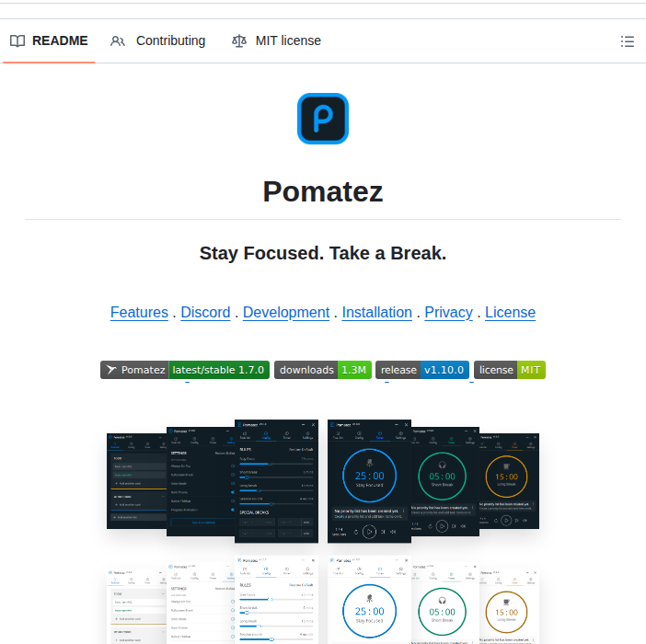This screenshot has height=644, width=646.
Task: Open the release v1.10.0 badge
Action: point(422,370)
